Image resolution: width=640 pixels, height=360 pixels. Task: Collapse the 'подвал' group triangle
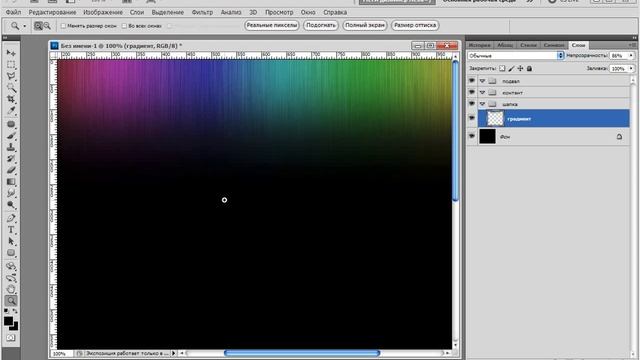coord(482,81)
